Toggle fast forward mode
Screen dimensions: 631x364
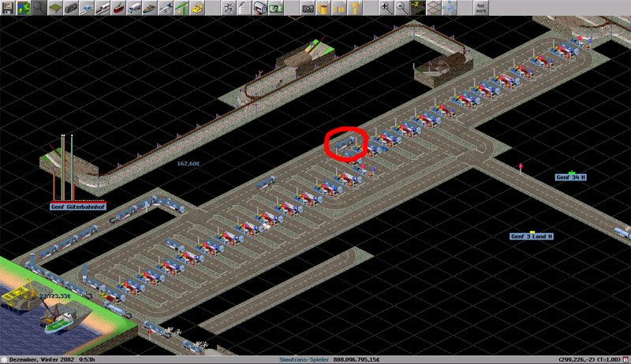click(339, 9)
